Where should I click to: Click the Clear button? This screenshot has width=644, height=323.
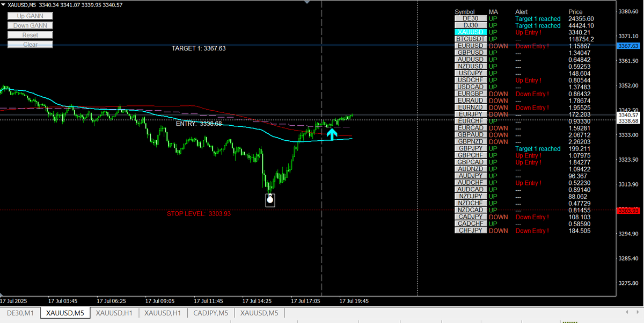30,44
